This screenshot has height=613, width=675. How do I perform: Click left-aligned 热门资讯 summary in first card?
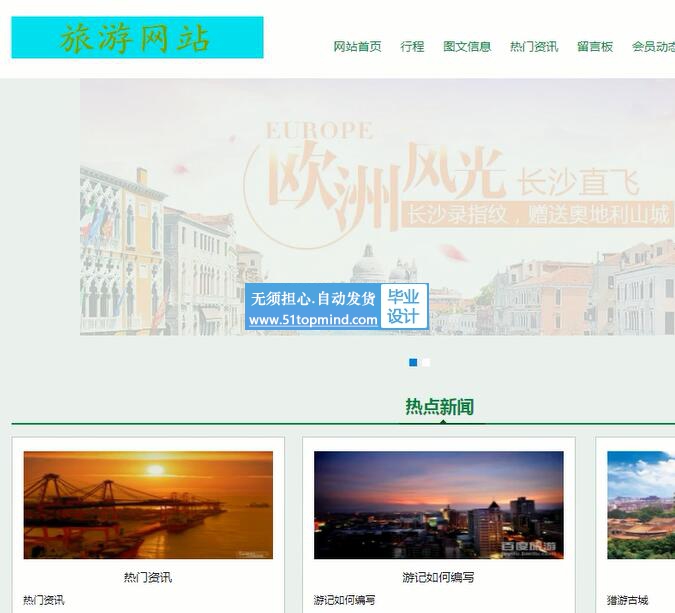tap(44, 600)
